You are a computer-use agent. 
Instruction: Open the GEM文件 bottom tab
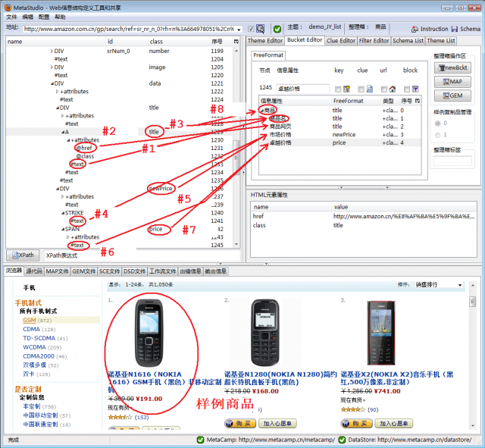(x=84, y=271)
